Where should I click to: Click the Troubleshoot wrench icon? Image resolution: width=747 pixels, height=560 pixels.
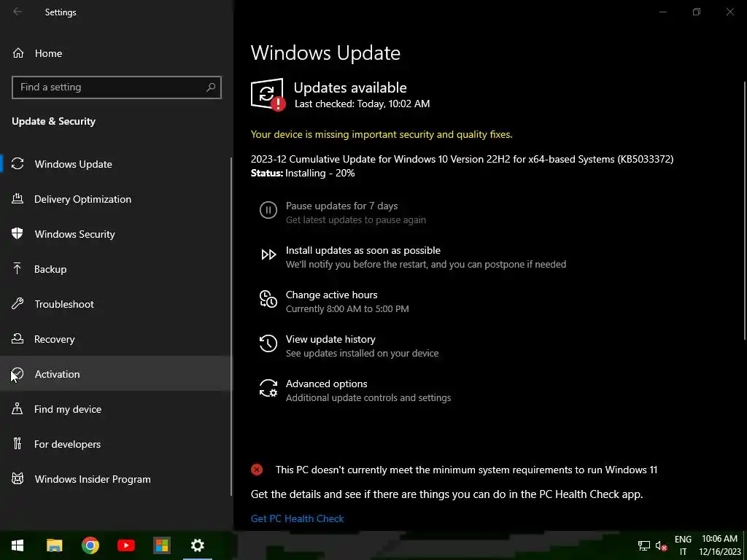[18, 304]
